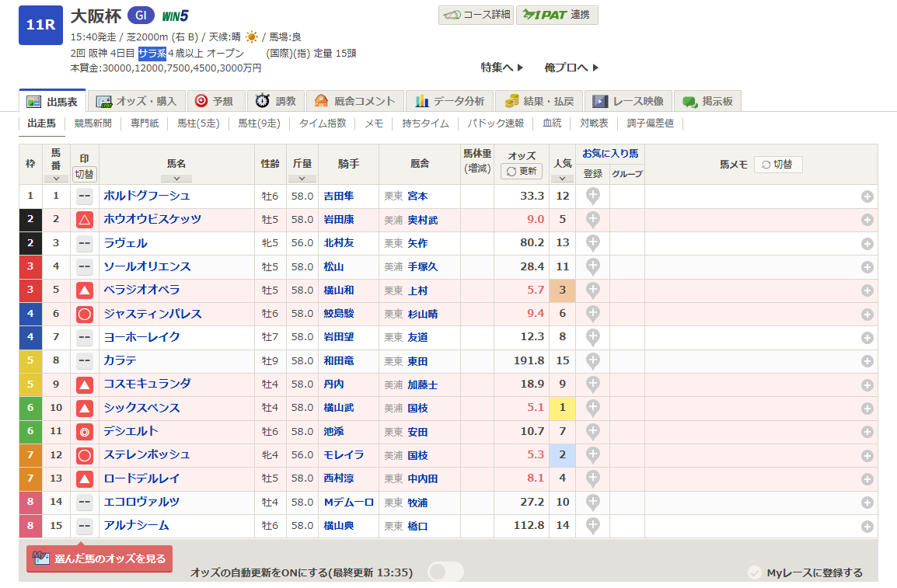The width and height of the screenshot is (897, 588).
Task: Add favorite pin for ホウオウビスケッツ
Action: [x=592, y=219]
